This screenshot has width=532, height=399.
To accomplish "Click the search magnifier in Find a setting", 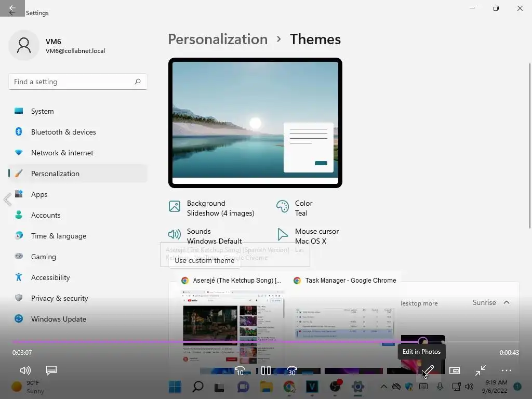I will (137, 82).
